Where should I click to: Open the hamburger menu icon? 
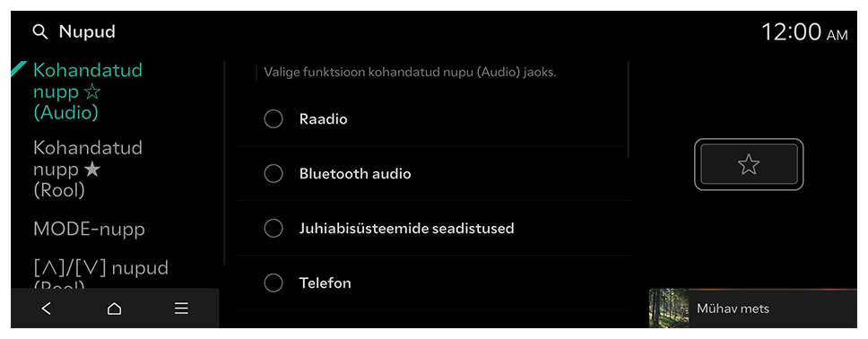pyautogui.click(x=181, y=309)
